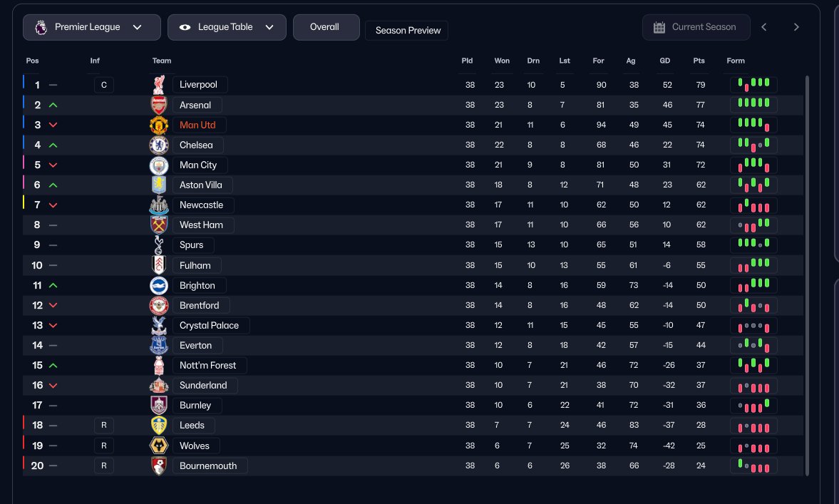
Task: Sort the table by Pts column
Action: (x=699, y=61)
